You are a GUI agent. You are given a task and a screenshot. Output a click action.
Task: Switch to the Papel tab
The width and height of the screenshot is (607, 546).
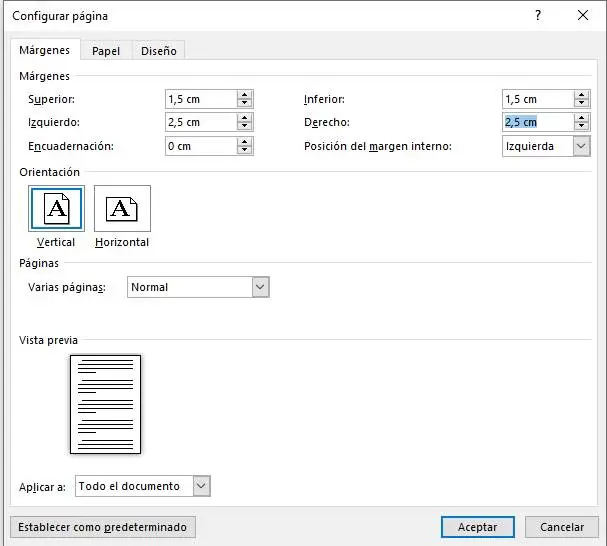106,51
